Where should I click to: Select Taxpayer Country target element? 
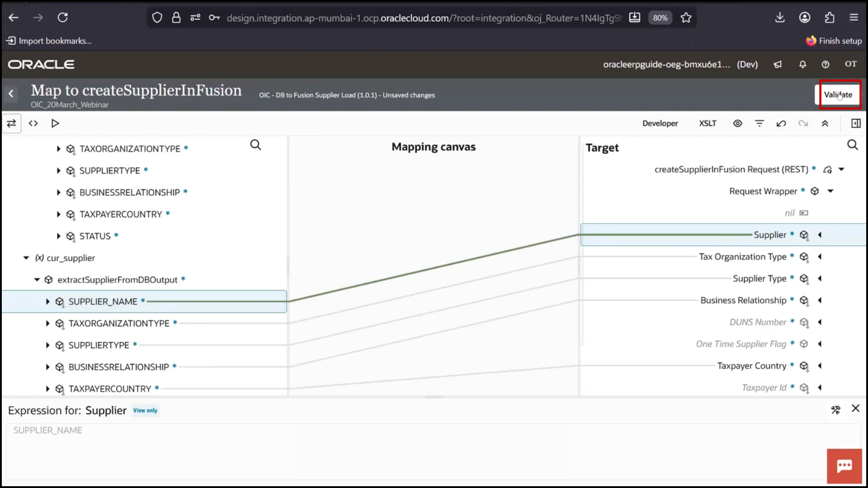coord(751,366)
